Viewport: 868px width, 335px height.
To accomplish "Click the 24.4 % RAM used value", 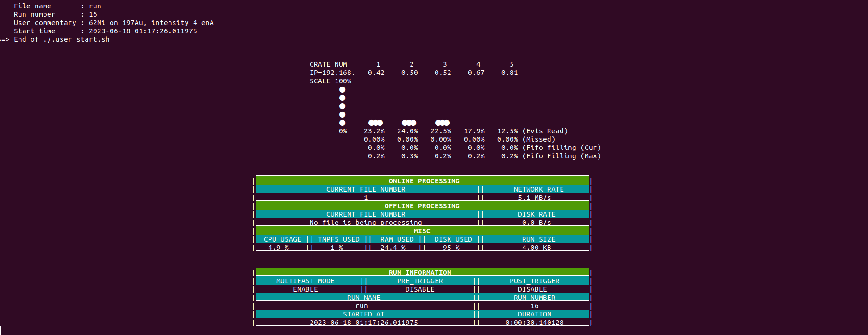I will (393, 248).
